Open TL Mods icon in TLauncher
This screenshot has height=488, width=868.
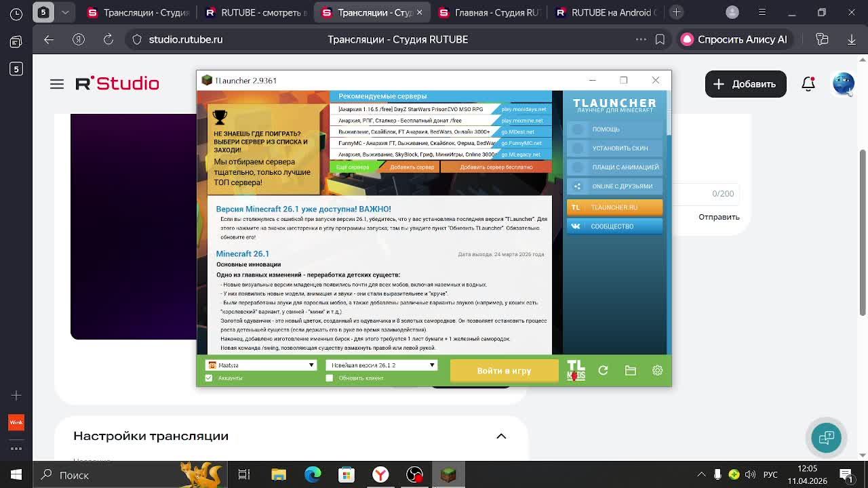[x=576, y=371]
